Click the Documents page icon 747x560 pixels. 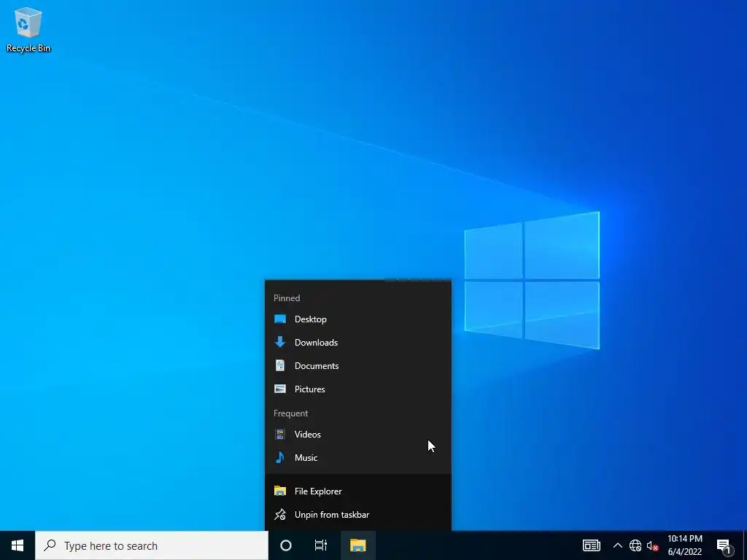280,365
